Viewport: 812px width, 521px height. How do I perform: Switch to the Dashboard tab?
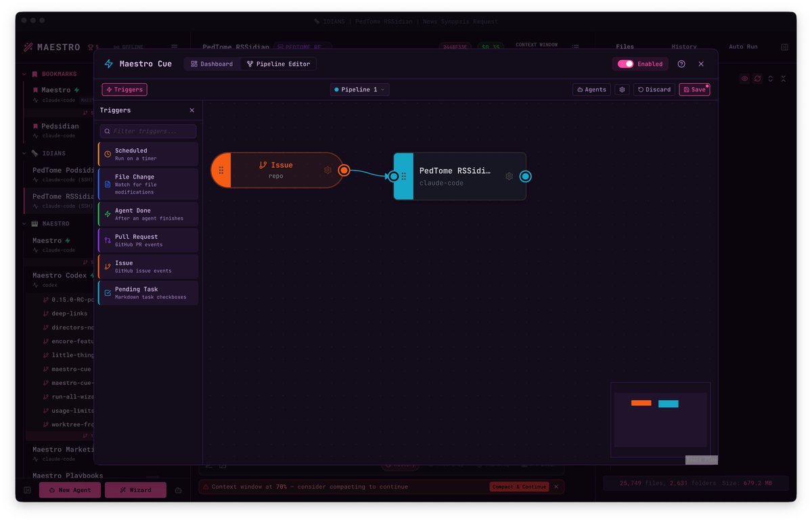tap(212, 64)
